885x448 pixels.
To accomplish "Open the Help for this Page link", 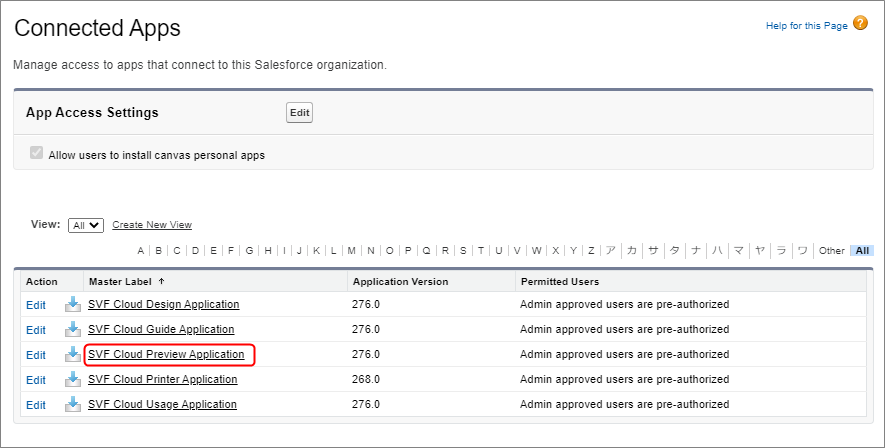I will coord(807,26).
